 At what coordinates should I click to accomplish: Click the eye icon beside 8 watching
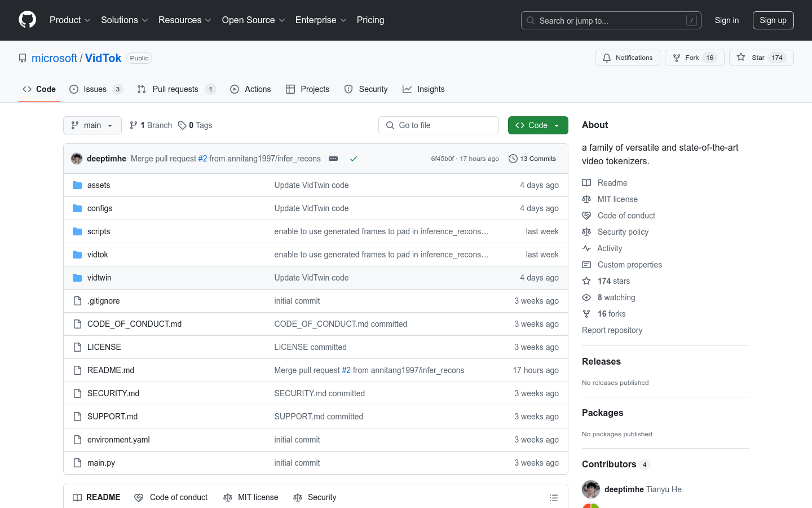point(586,297)
